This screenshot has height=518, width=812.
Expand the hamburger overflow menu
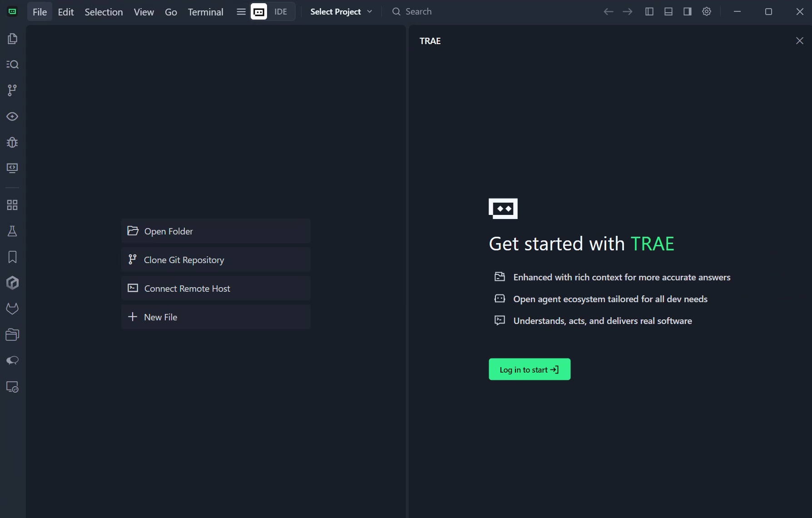point(241,12)
